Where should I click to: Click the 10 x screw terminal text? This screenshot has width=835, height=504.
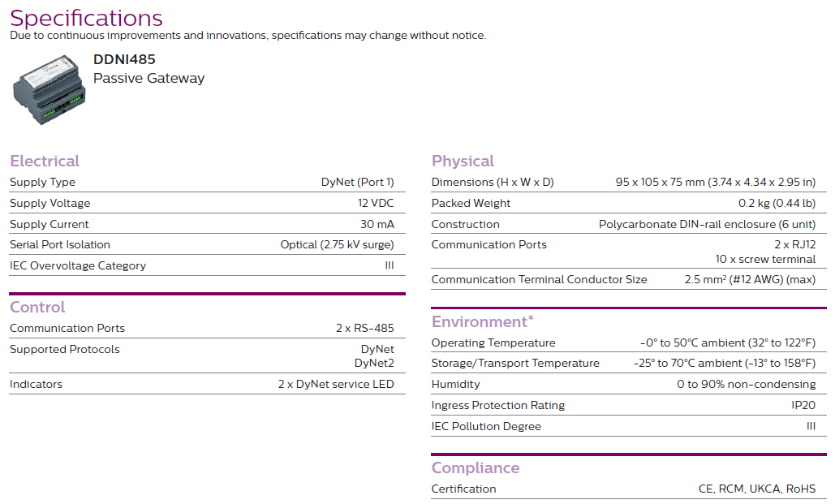[x=765, y=259]
